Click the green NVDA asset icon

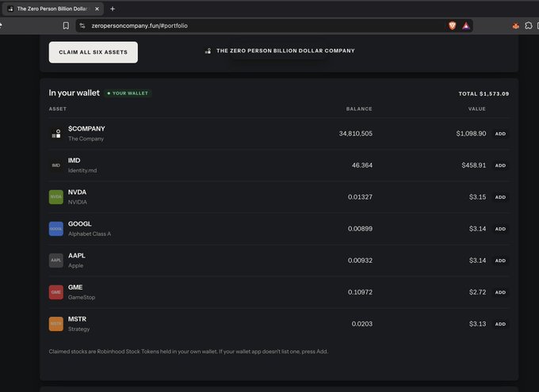(x=56, y=197)
